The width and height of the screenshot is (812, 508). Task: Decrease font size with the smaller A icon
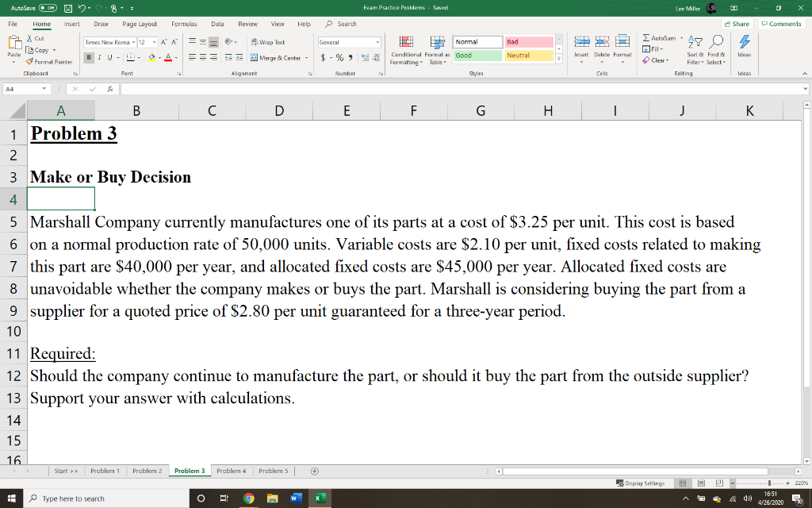point(174,42)
